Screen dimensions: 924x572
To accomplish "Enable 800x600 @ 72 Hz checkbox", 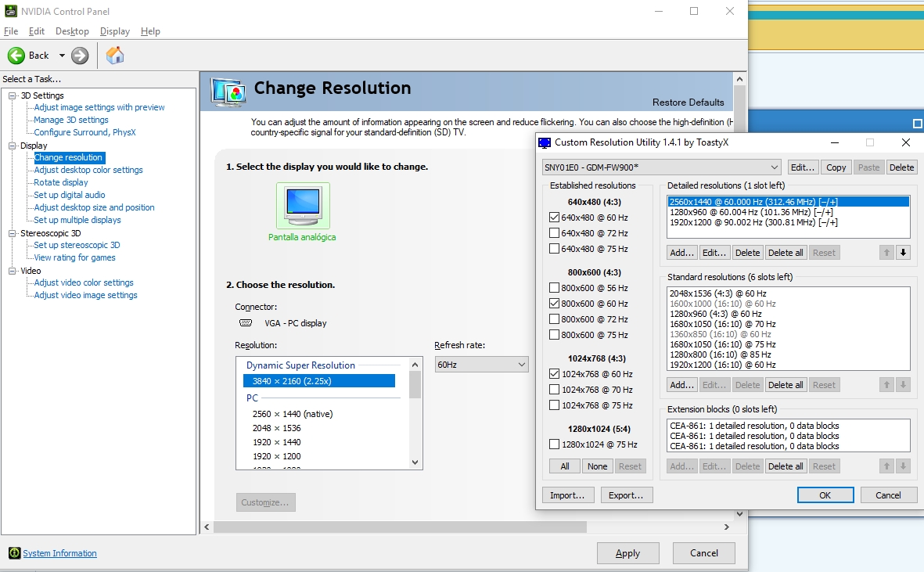I will (555, 319).
